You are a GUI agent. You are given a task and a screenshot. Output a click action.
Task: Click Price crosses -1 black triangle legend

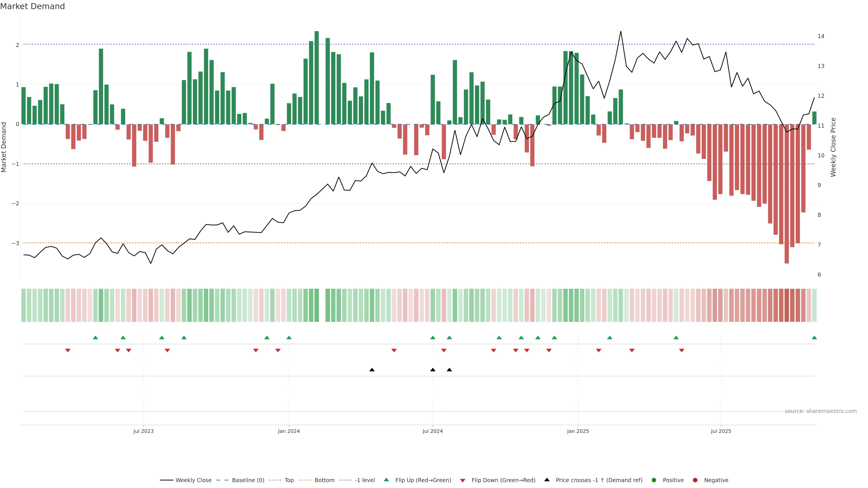pos(547,480)
